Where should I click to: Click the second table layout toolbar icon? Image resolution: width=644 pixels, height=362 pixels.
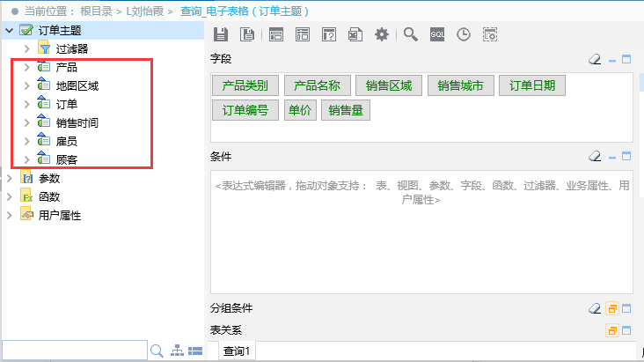click(303, 34)
